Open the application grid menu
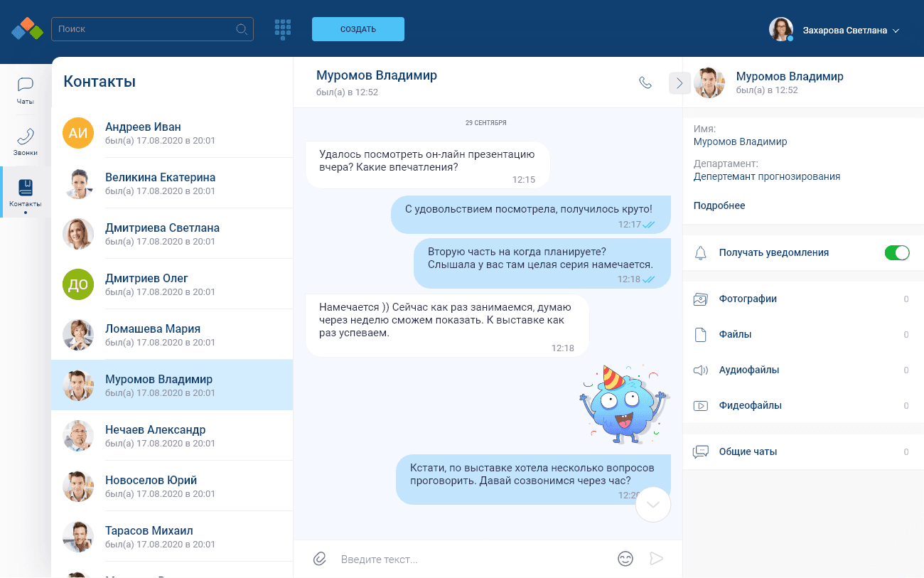The width and height of the screenshot is (924, 578). pos(283,29)
